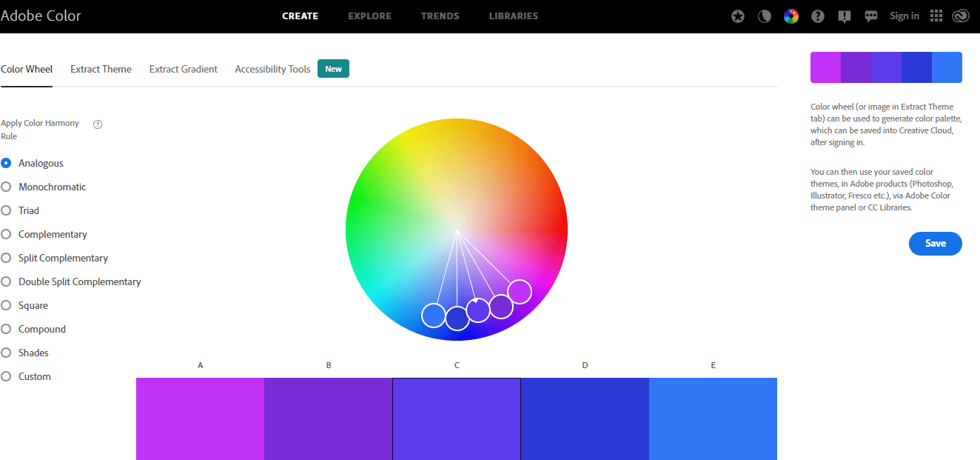Click the dark blue handle on the color wheel
This screenshot has height=460, width=980.
457,318
